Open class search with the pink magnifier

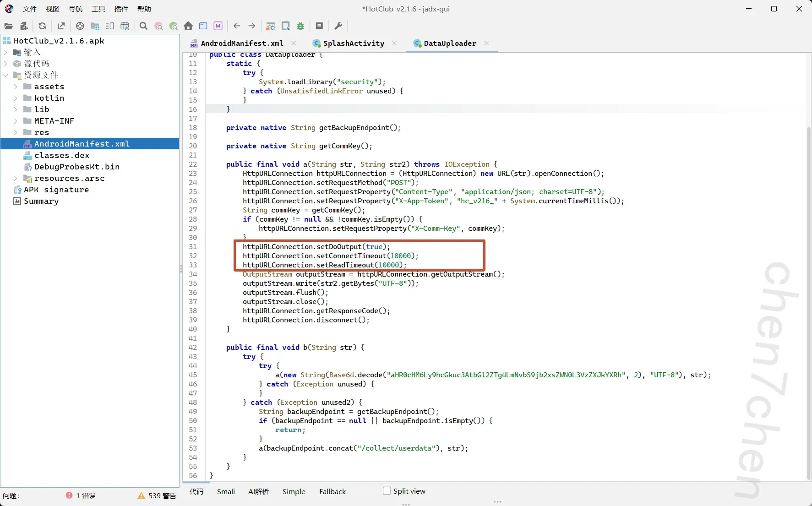158,26
